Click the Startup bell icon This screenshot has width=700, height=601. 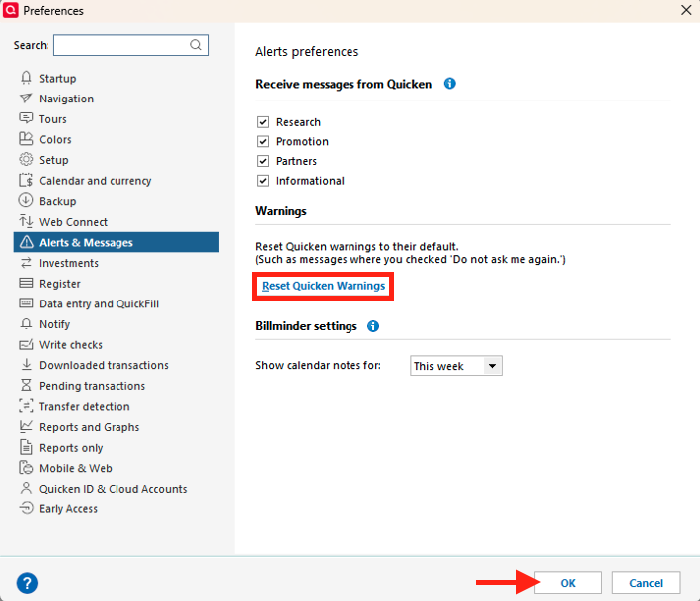26,78
